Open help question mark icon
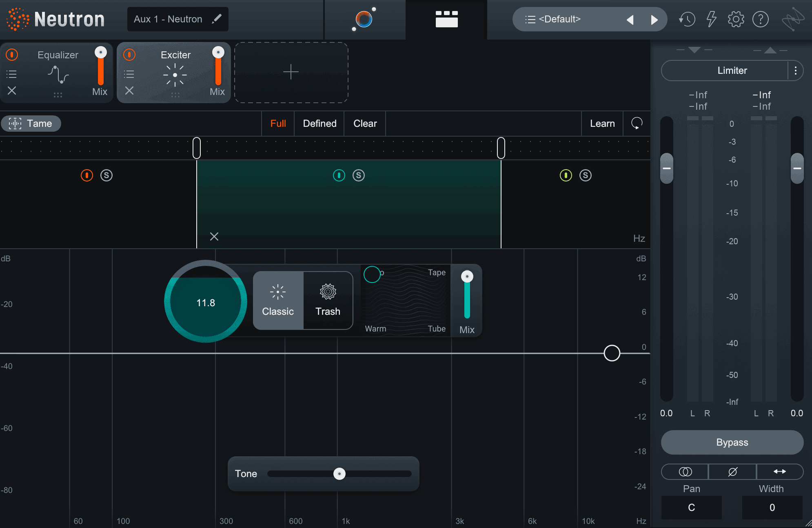The image size is (812, 528). point(761,19)
